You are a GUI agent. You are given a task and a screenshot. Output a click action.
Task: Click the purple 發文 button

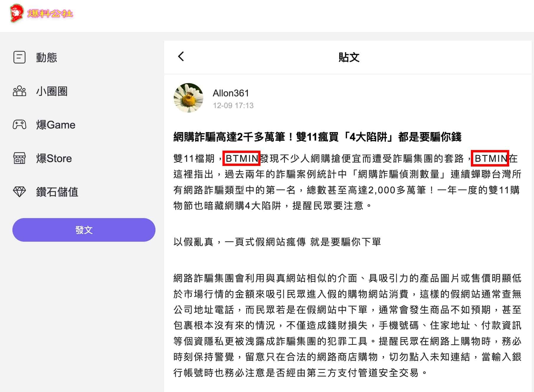(x=84, y=230)
